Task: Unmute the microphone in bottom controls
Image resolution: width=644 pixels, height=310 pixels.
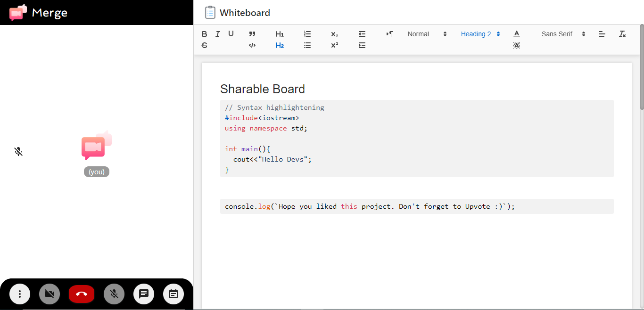Action: pos(114,294)
